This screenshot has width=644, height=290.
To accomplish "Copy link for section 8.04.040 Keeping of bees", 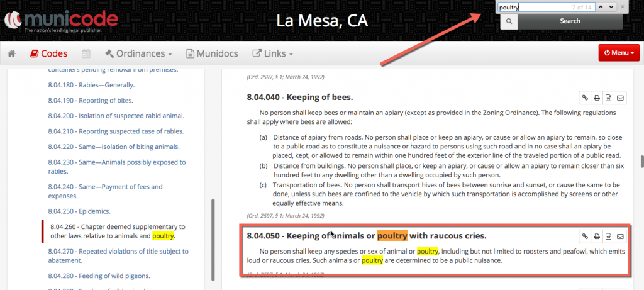I will coord(584,98).
